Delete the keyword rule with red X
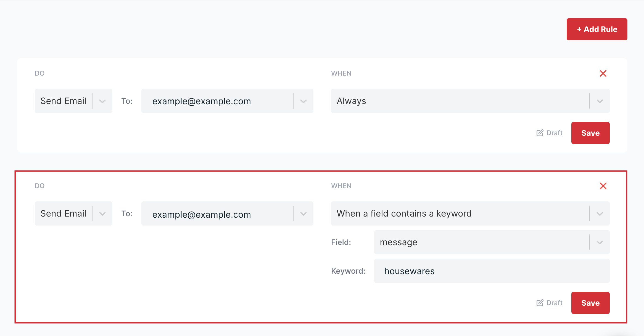644x336 pixels. [603, 186]
